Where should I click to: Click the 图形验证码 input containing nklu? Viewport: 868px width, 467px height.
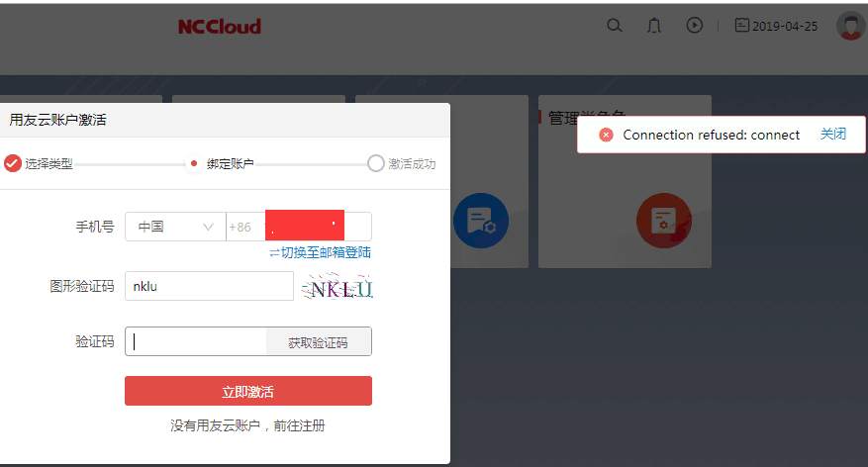(x=209, y=286)
